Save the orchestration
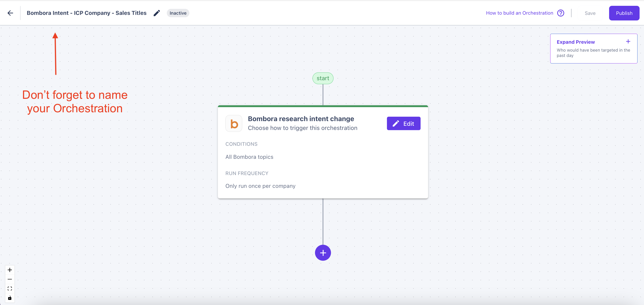 590,13
